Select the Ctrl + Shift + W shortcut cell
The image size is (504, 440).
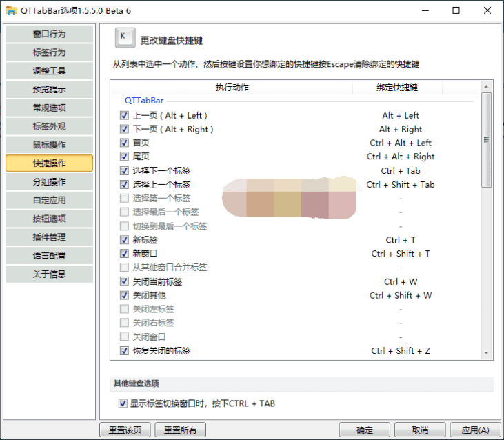point(401,295)
